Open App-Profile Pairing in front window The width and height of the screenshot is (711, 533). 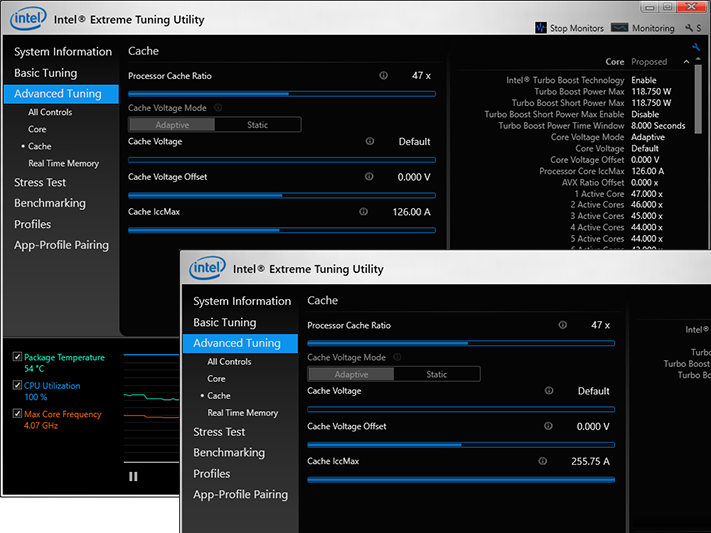pyautogui.click(x=240, y=494)
